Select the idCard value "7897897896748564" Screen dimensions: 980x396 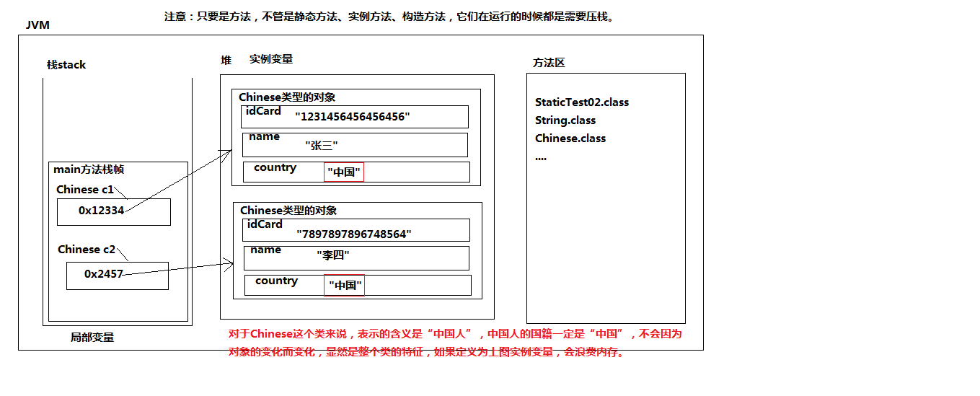353,234
